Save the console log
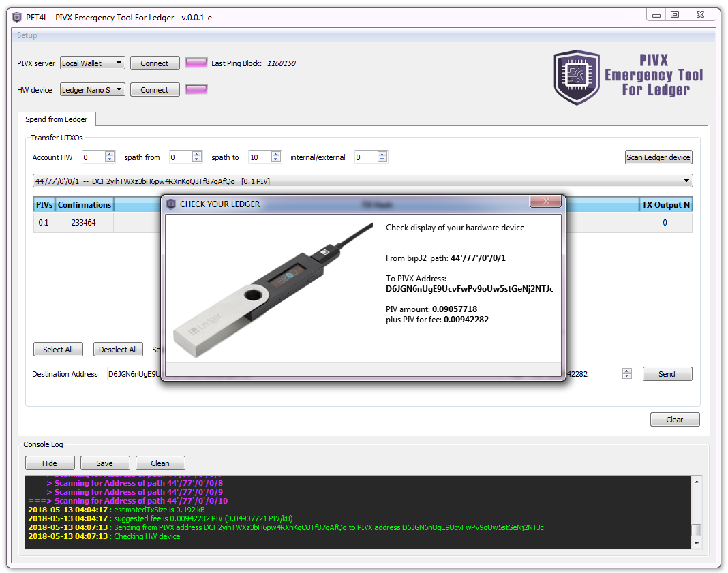 tap(105, 463)
